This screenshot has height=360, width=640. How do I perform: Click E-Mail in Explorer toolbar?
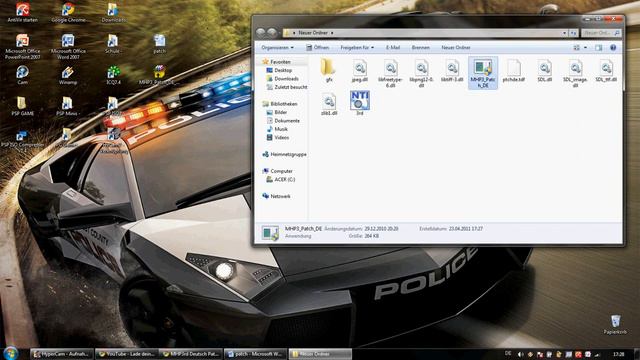(x=393, y=48)
